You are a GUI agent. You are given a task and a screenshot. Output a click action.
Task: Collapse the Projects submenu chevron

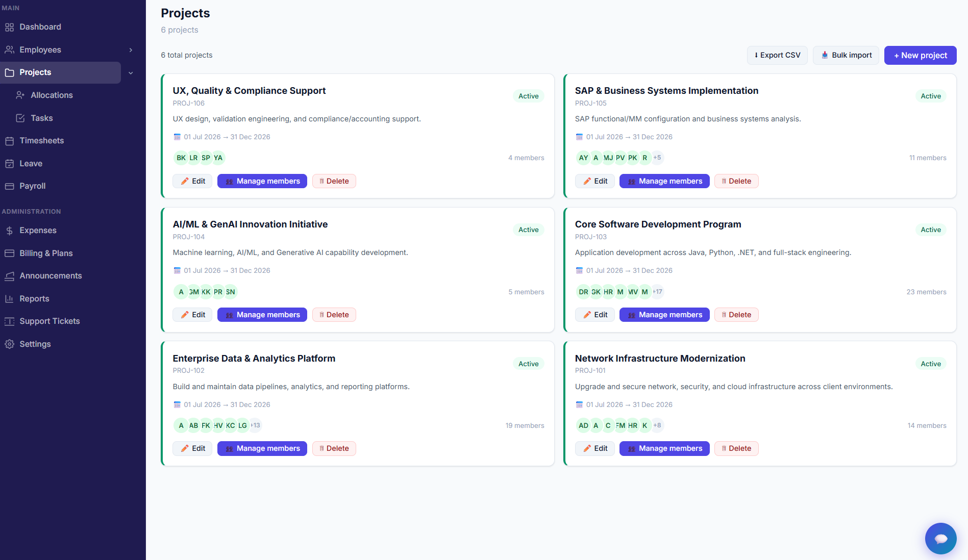click(x=131, y=73)
